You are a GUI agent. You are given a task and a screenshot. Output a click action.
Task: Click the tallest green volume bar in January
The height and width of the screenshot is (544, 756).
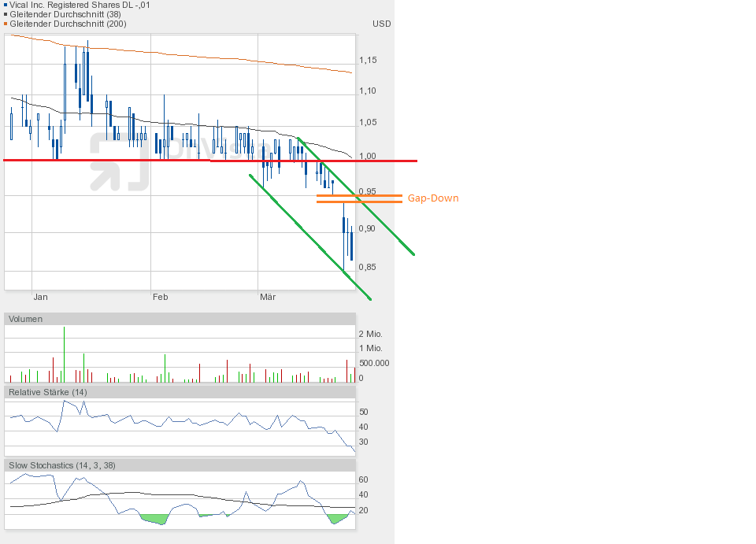[x=64, y=354]
